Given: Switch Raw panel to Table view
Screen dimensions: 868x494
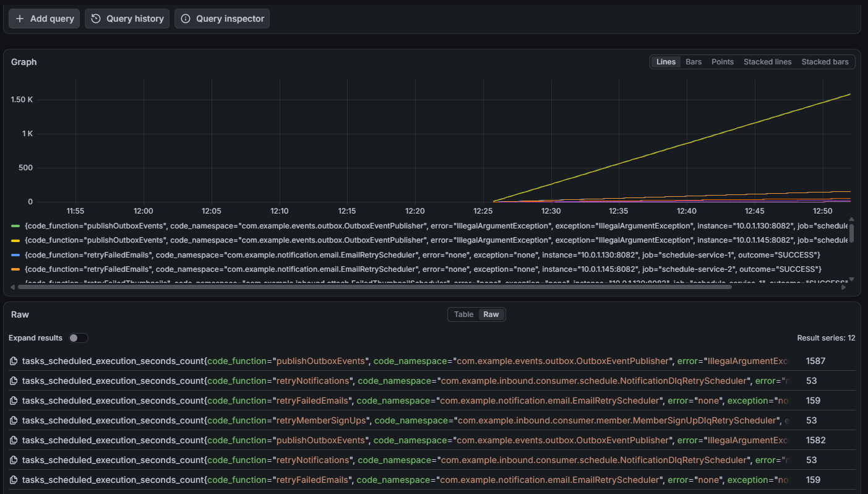Looking at the screenshot, I should click(x=463, y=314).
